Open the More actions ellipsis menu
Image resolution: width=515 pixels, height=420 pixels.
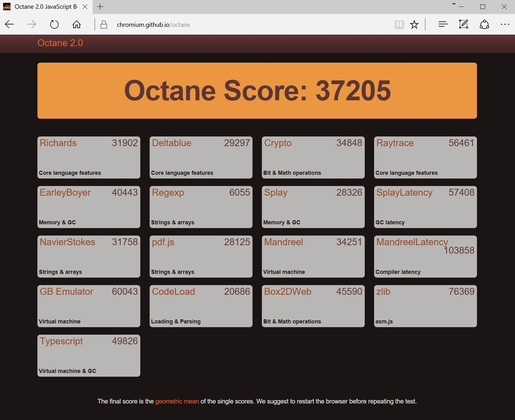(x=505, y=24)
